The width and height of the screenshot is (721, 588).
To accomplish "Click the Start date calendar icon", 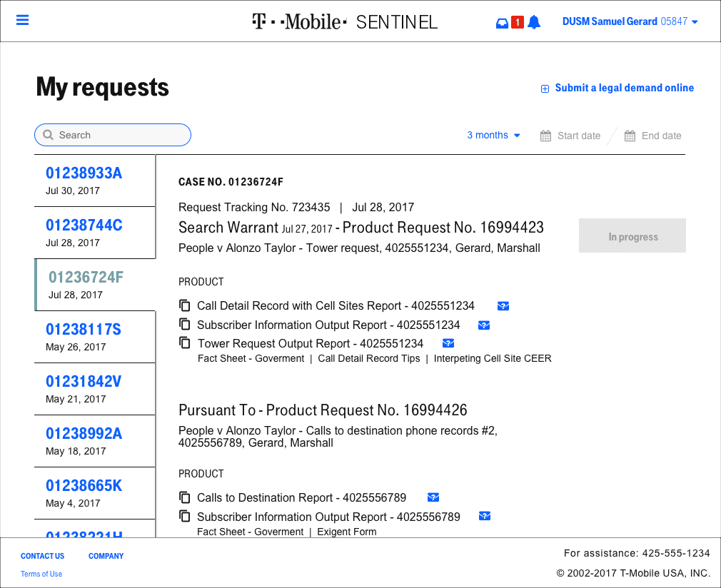I will pos(546,136).
